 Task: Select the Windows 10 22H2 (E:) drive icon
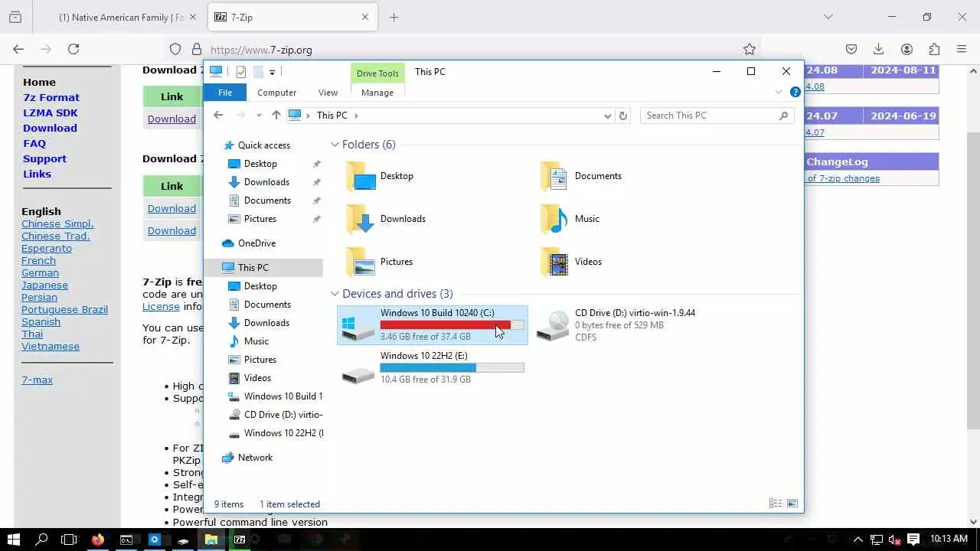point(358,373)
